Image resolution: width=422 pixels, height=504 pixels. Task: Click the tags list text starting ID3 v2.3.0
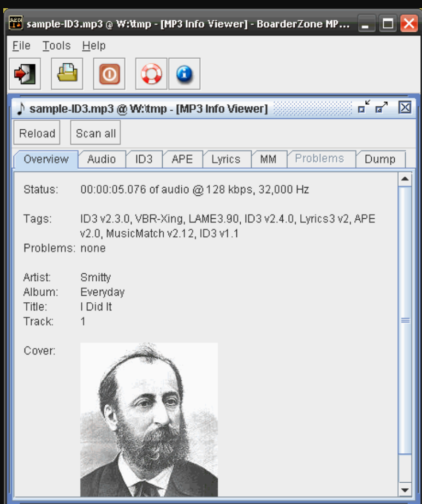pyautogui.click(x=228, y=226)
